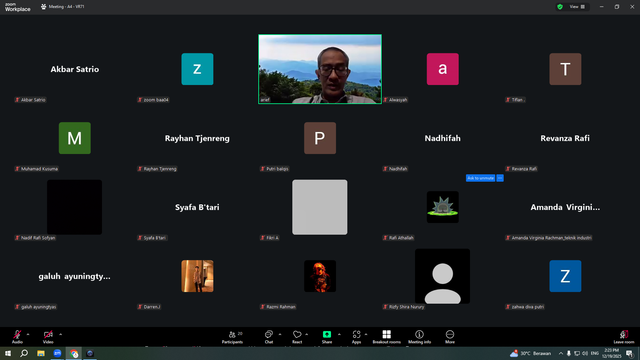Click the Leave room button
640x360 pixels.
coord(624,337)
